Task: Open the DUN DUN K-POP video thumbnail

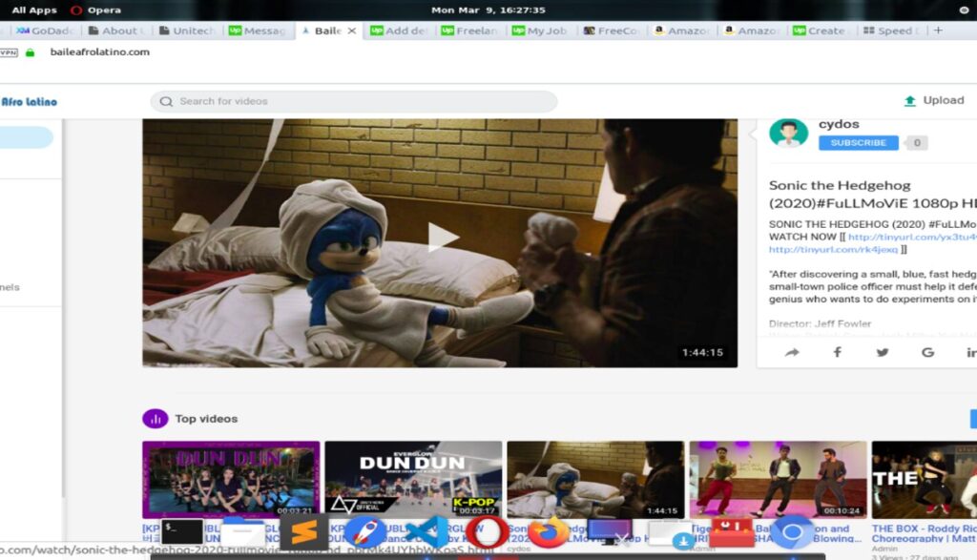Action: coord(413,479)
